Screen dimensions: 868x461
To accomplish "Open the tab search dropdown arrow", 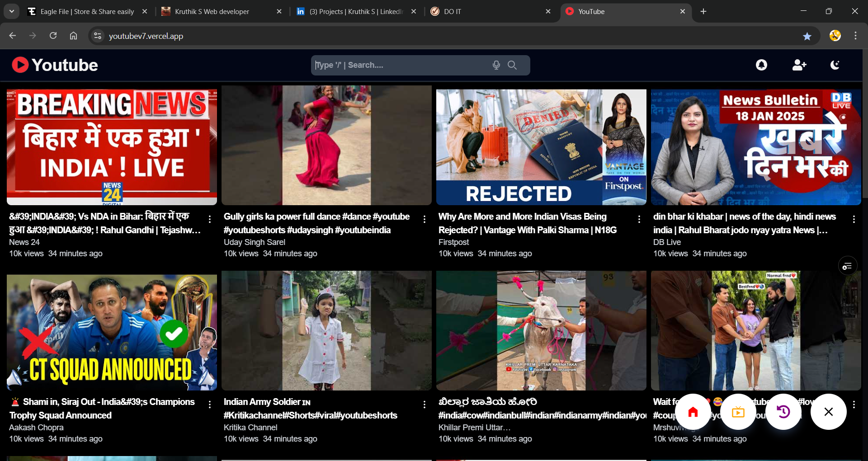I will (12, 12).
